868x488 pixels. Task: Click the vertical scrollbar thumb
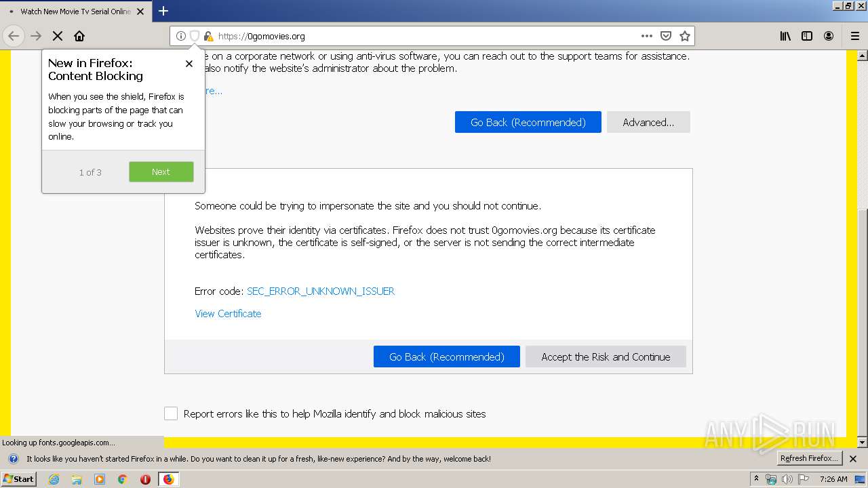tap(863, 321)
